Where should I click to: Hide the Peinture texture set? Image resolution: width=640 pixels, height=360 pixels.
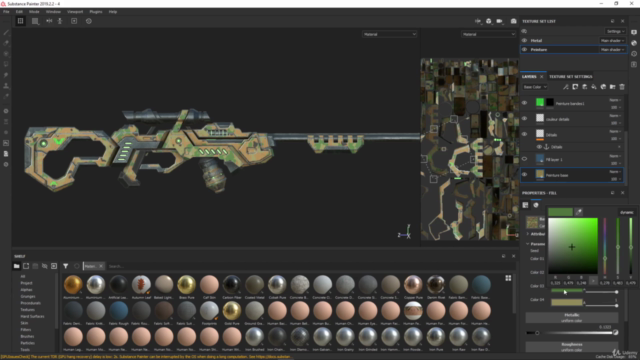pyautogui.click(x=524, y=49)
